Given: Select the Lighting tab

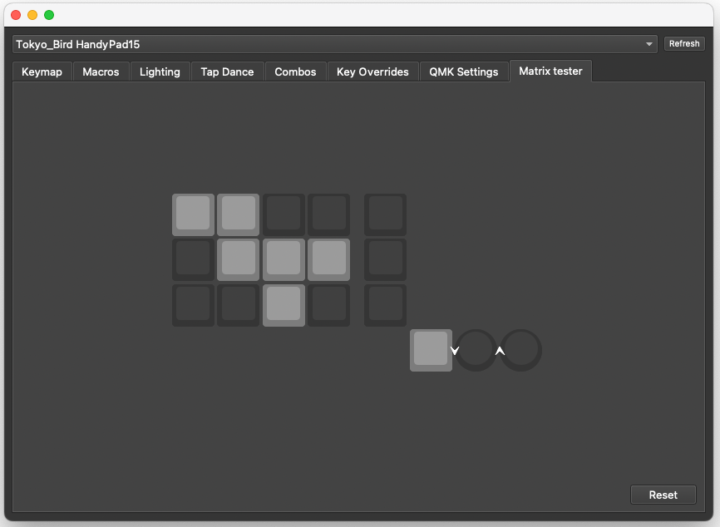Looking at the screenshot, I should [x=160, y=72].
